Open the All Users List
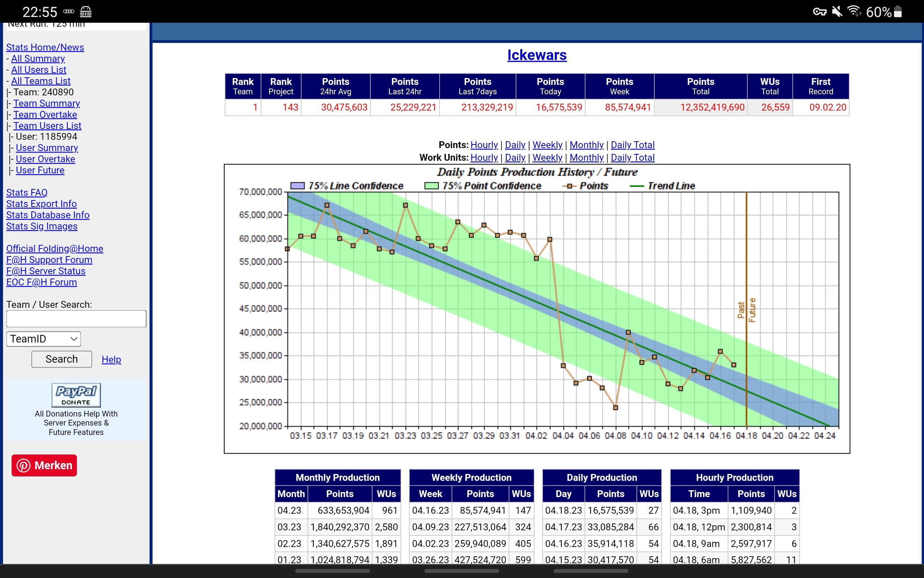 pyautogui.click(x=39, y=70)
